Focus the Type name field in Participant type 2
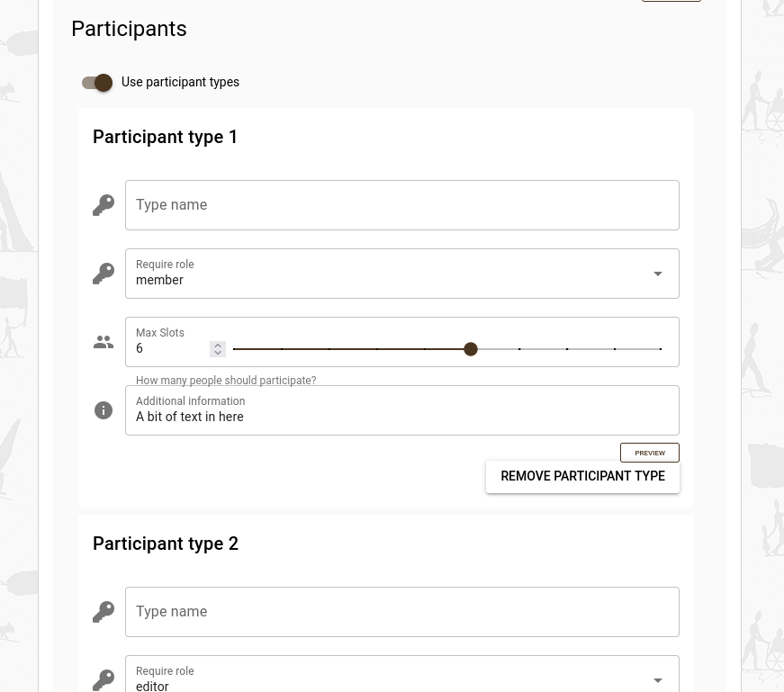Image resolution: width=784 pixels, height=692 pixels. pyautogui.click(x=401, y=612)
